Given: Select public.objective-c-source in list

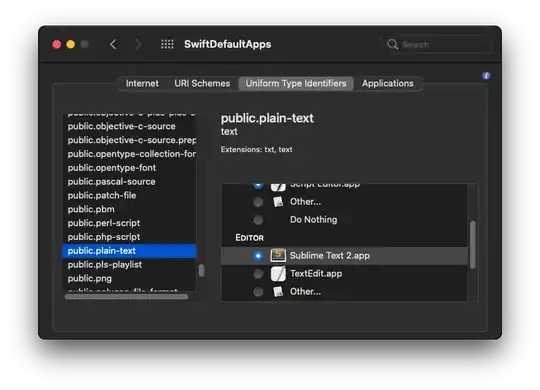Looking at the screenshot, I should click(129, 126).
